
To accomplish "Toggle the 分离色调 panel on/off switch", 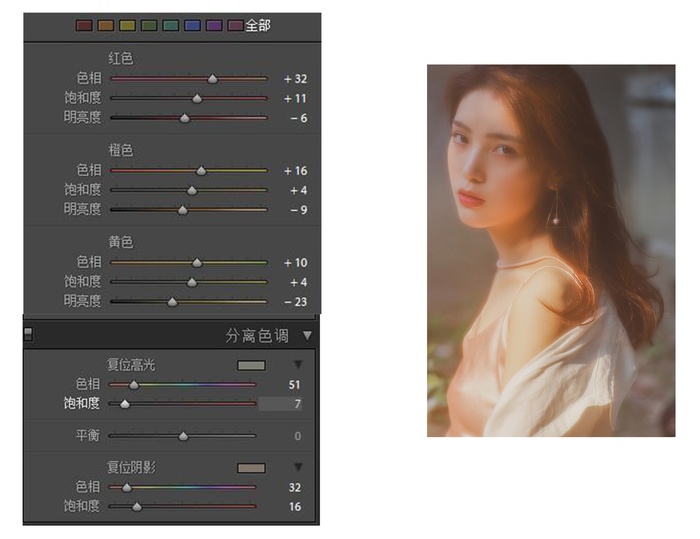I will click(x=28, y=334).
